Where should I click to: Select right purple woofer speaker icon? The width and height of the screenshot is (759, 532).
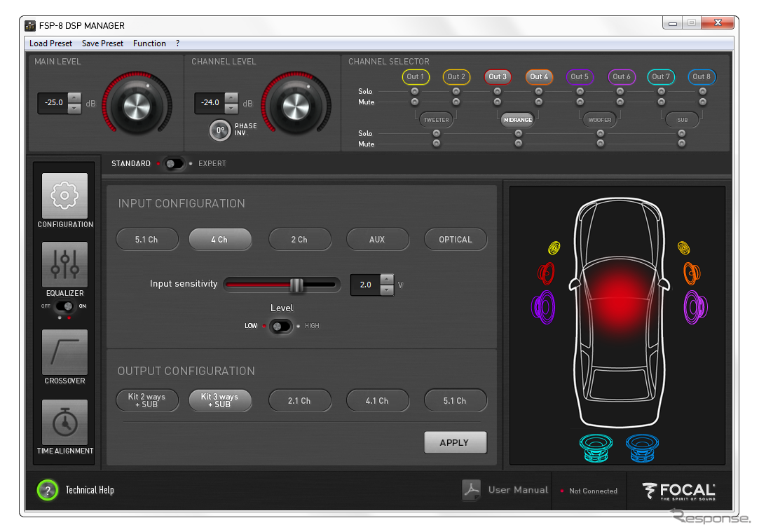[696, 308]
